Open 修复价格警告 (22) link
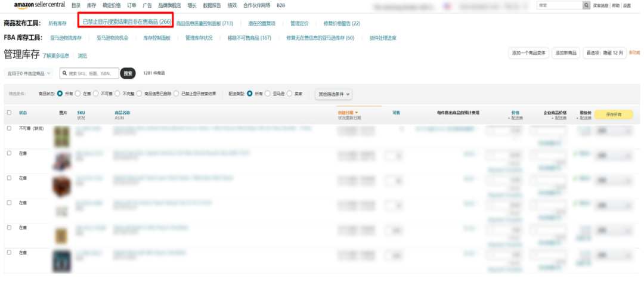The image size is (644, 282). [342, 24]
